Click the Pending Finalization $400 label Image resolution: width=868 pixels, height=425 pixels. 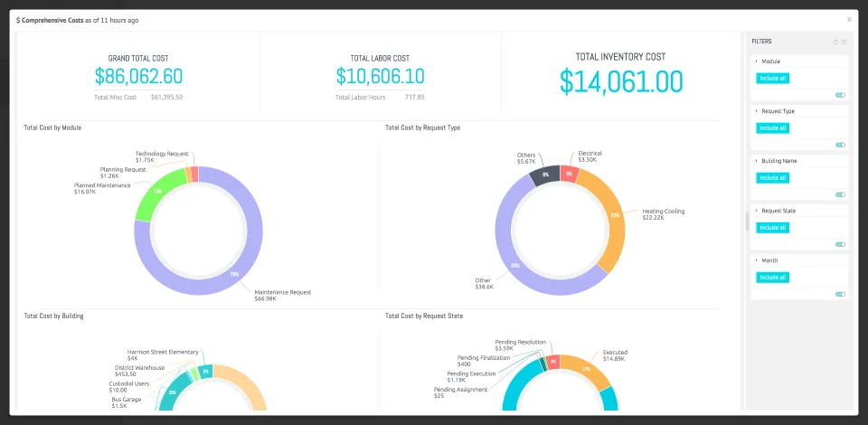point(483,361)
